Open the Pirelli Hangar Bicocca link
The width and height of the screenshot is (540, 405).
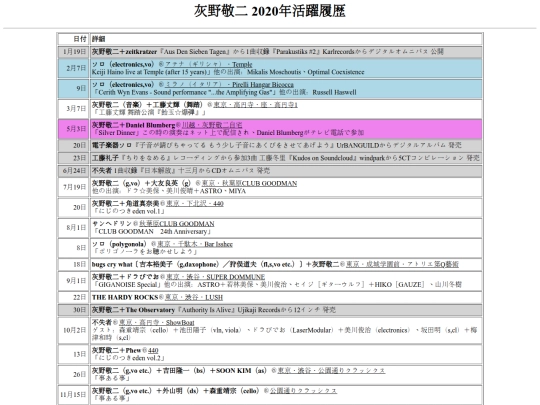coord(229,85)
